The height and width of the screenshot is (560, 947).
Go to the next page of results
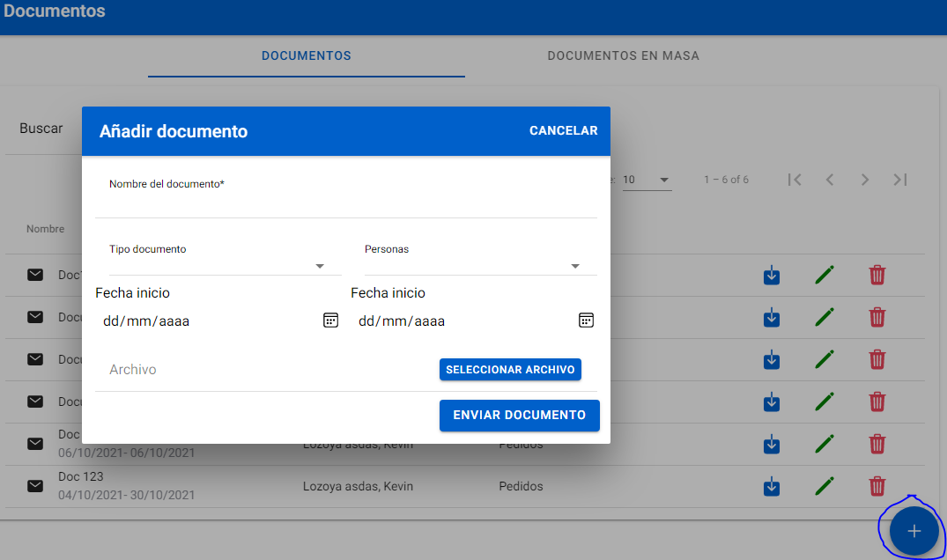pyautogui.click(x=865, y=180)
